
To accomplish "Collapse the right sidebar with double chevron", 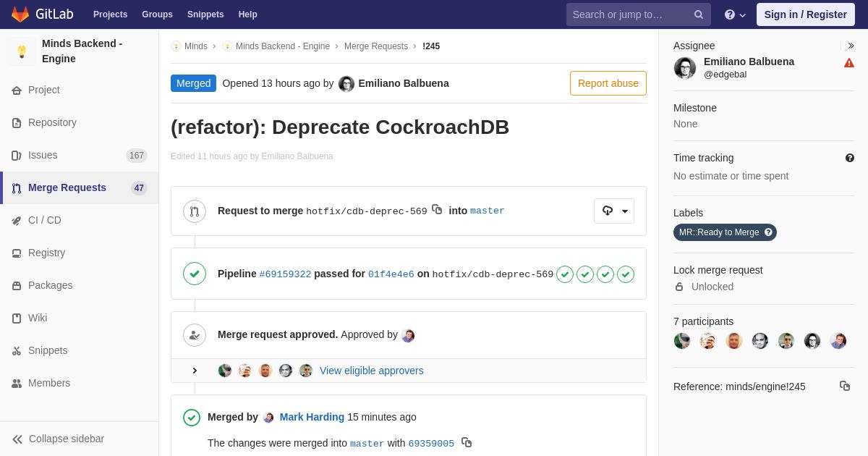I will tap(851, 46).
